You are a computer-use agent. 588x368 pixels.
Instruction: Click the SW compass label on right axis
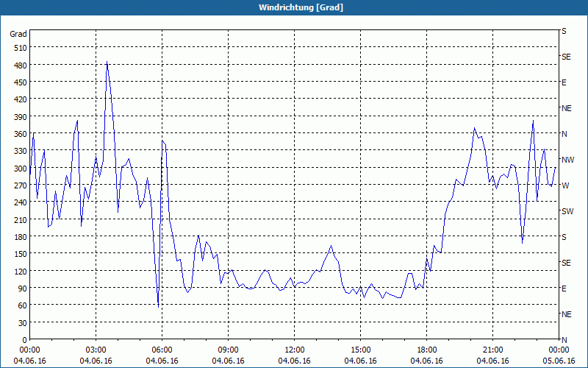(567, 211)
